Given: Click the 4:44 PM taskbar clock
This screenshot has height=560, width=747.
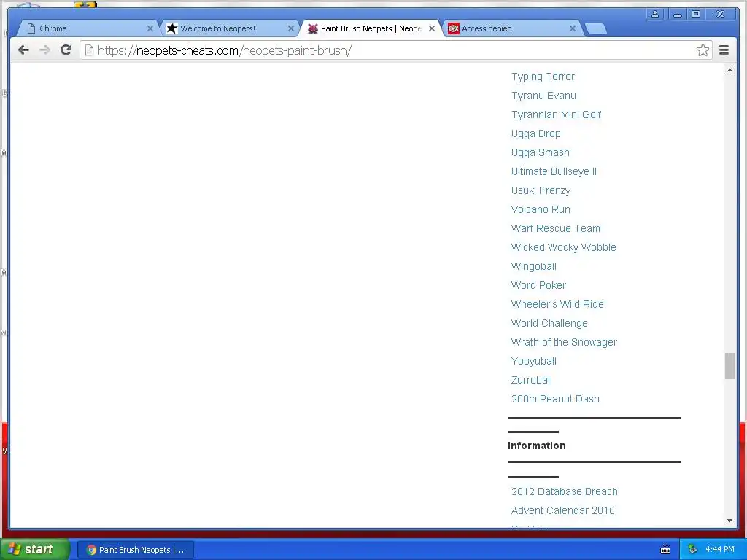Looking at the screenshot, I should 720,550.
